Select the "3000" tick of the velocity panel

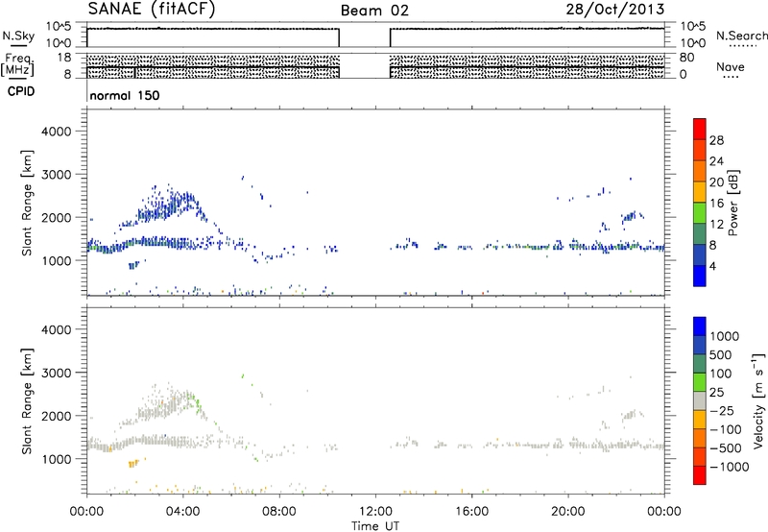point(57,373)
